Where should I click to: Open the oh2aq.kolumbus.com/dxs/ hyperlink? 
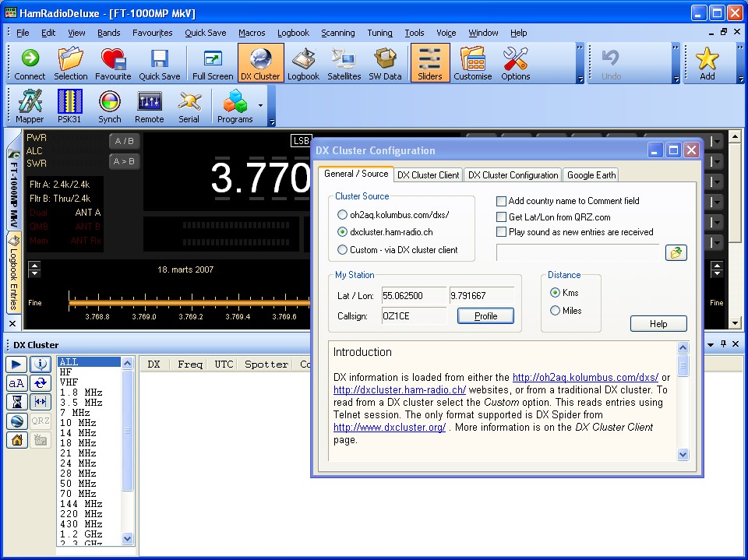pos(585,377)
